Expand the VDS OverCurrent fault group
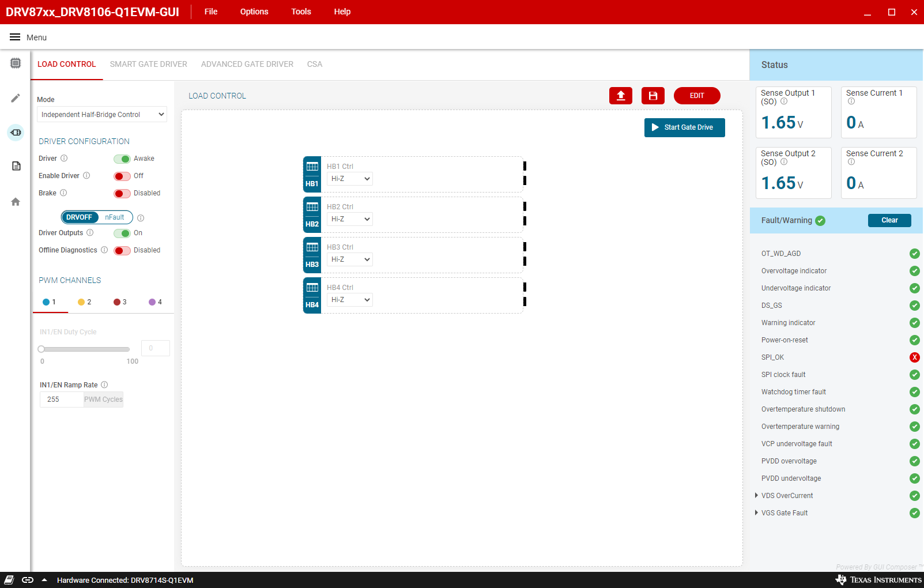Viewport: 924px width, 588px height. [x=756, y=496]
